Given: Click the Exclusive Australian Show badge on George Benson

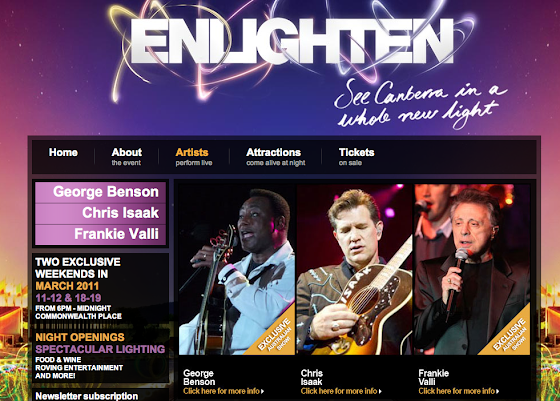Looking at the screenshot, I should click(276, 337).
